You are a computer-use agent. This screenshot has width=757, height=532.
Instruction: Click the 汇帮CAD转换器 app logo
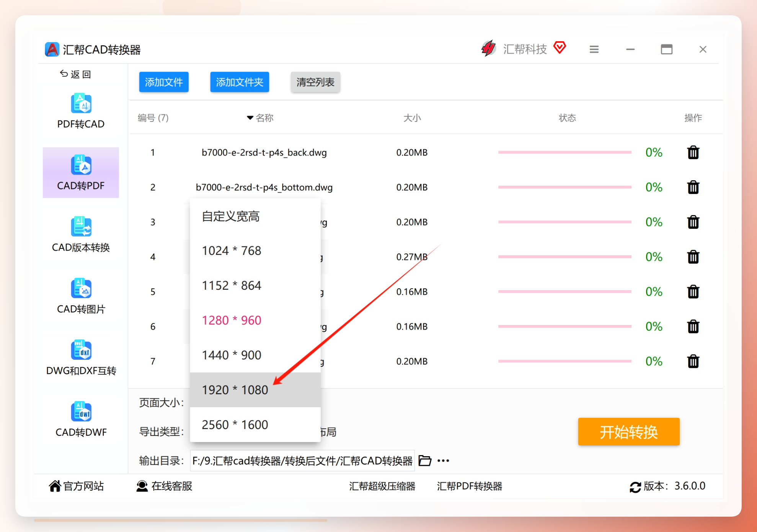pyautogui.click(x=52, y=49)
